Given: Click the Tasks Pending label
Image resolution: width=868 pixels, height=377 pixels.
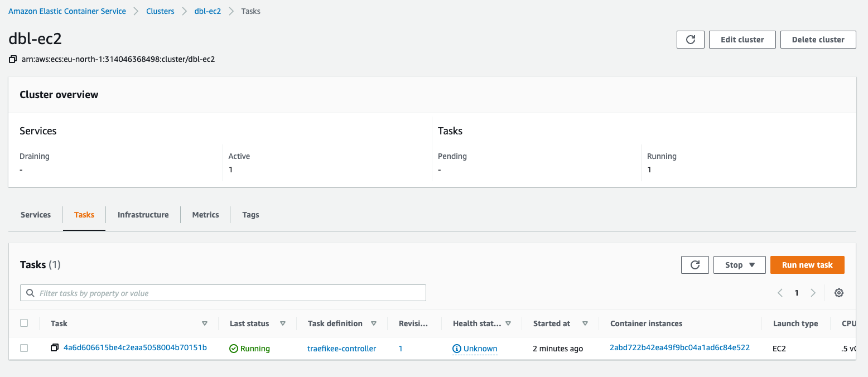Looking at the screenshot, I should [452, 156].
